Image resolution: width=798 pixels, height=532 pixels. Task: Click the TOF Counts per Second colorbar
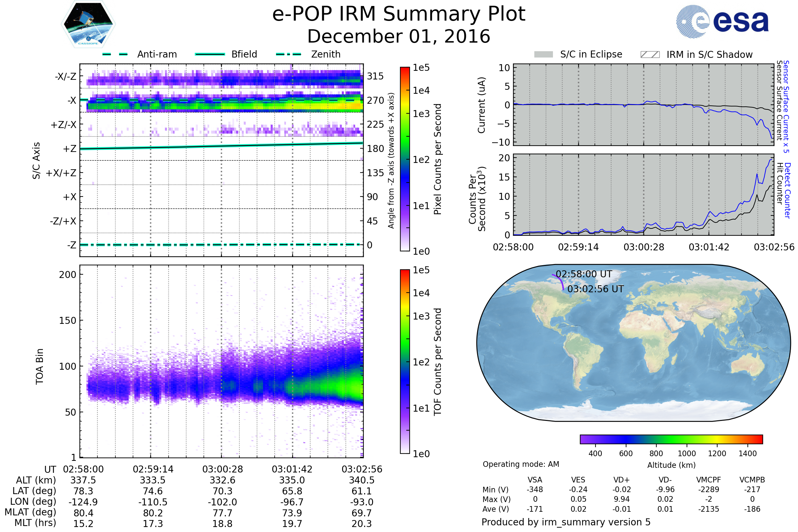pyautogui.click(x=405, y=361)
